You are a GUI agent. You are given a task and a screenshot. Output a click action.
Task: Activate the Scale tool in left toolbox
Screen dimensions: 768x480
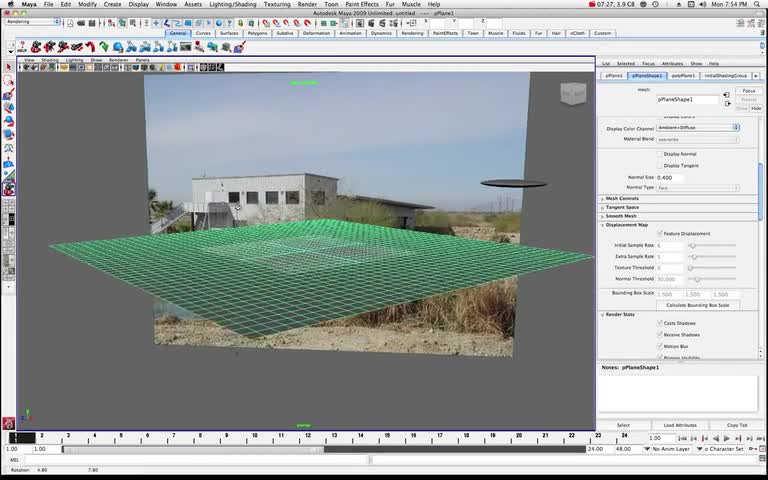(8, 134)
